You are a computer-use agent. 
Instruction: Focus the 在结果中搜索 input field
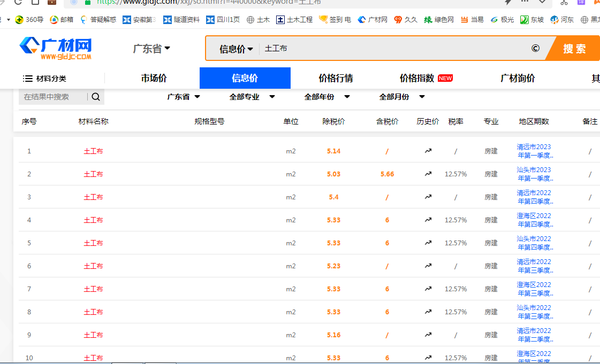pos(53,97)
